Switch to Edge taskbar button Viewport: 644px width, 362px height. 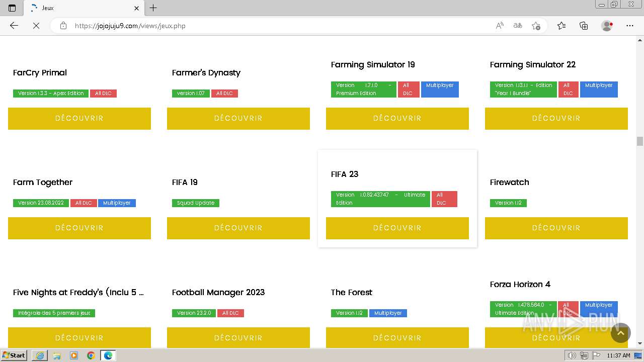[x=108, y=355]
